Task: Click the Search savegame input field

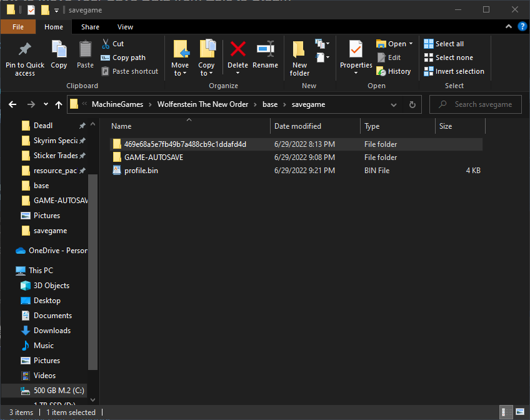Action: [x=480, y=104]
